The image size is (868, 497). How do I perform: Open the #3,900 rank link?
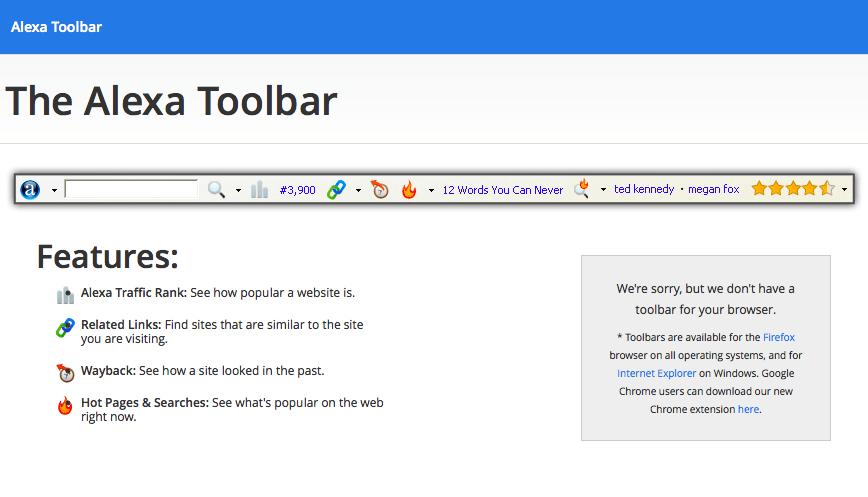point(297,190)
